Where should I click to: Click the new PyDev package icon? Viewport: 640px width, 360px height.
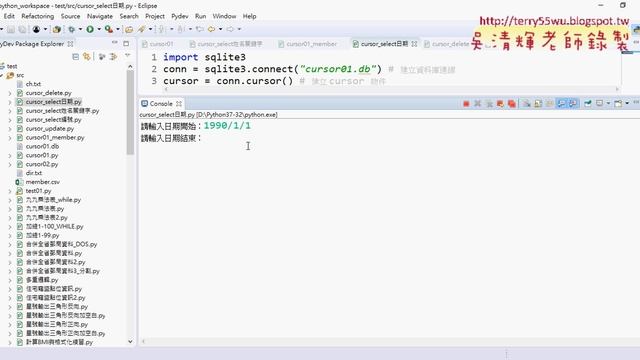[x=57, y=29]
